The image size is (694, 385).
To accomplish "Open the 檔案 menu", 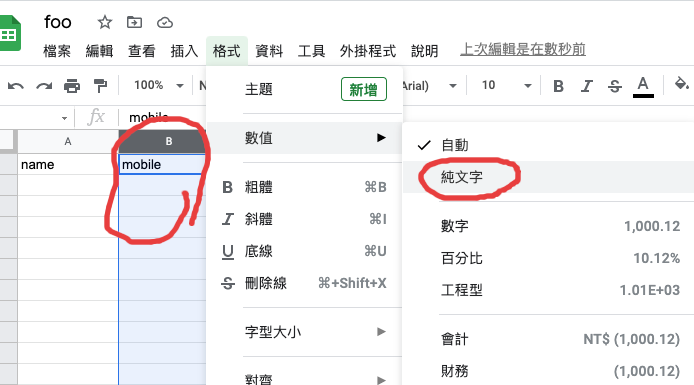I will (57, 51).
